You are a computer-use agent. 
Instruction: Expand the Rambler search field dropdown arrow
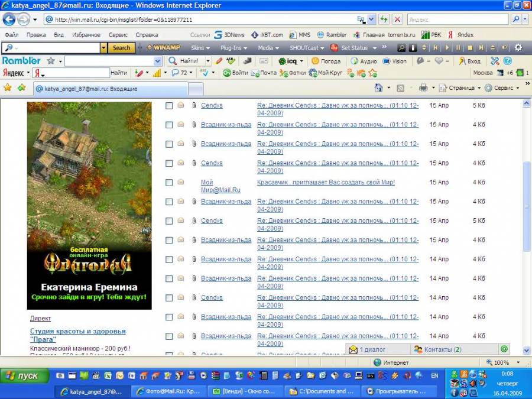[157, 61]
